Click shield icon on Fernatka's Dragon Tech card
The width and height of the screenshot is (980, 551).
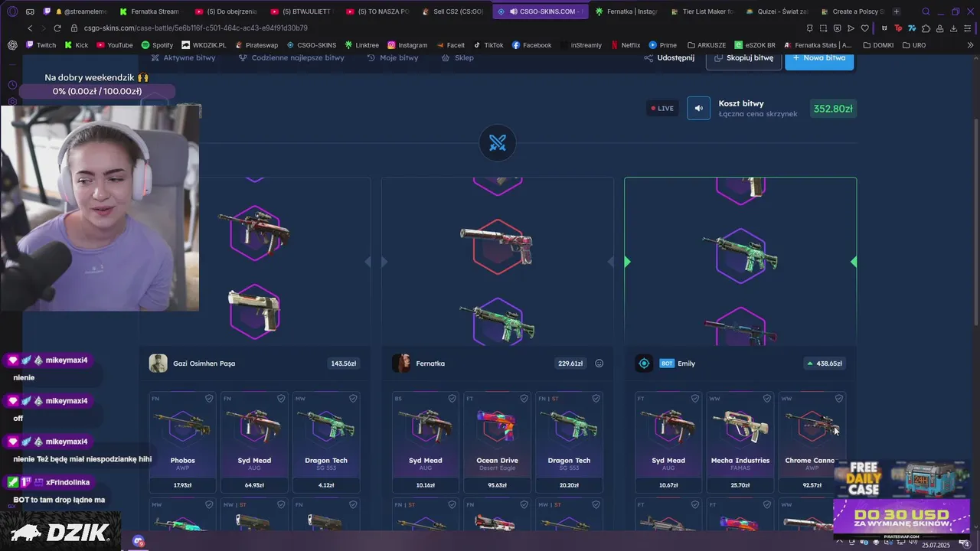[x=596, y=399]
